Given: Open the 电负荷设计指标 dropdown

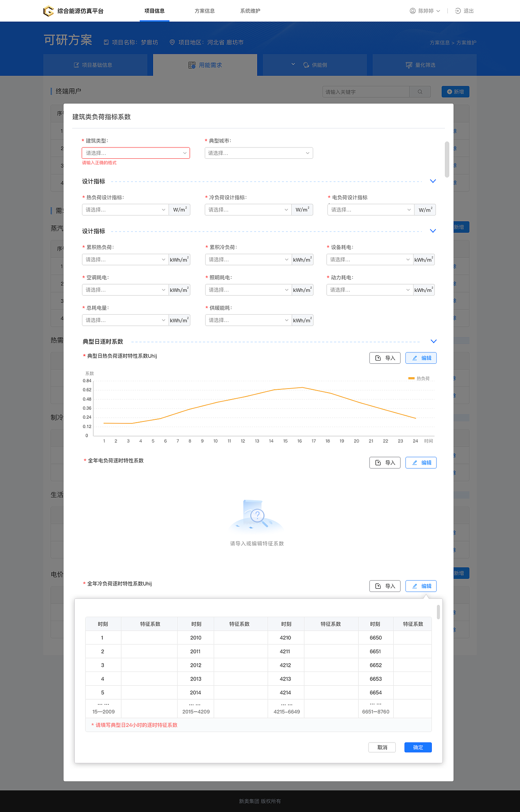Looking at the screenshot, I should [x=371, y=209].
